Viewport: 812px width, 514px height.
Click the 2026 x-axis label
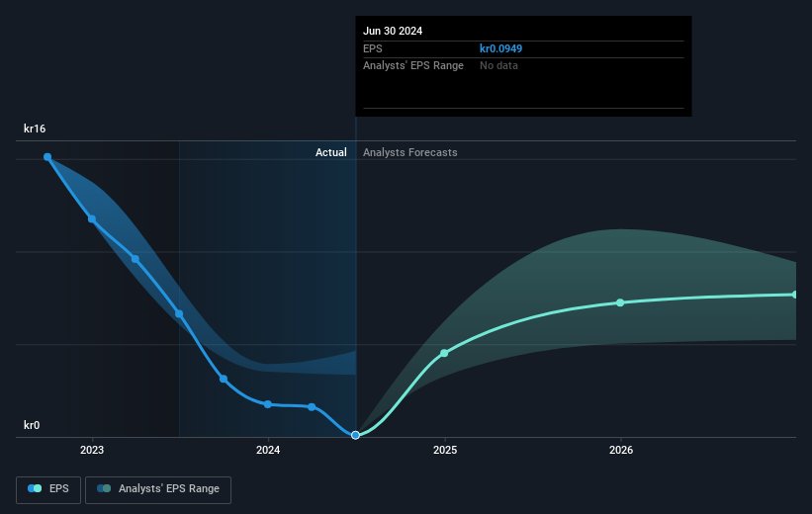tap(621, 450)
